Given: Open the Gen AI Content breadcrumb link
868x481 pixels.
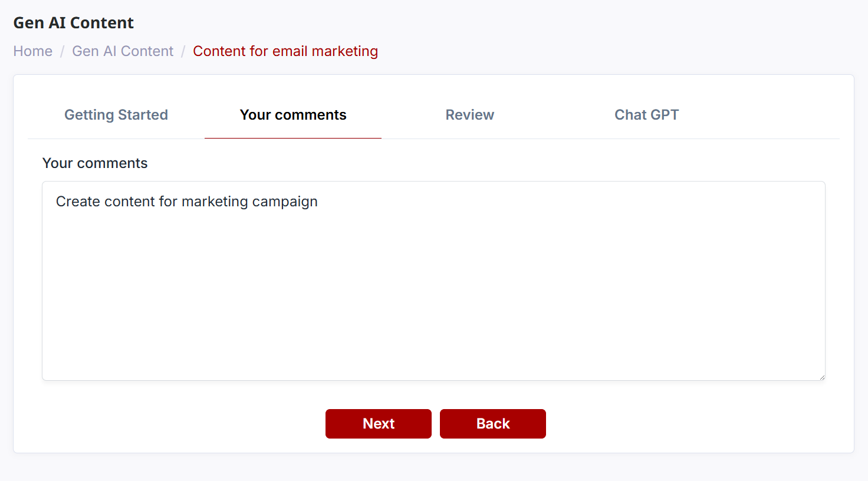Looking at the screenshot, I should pyautogui.click(x=123, y=51).
